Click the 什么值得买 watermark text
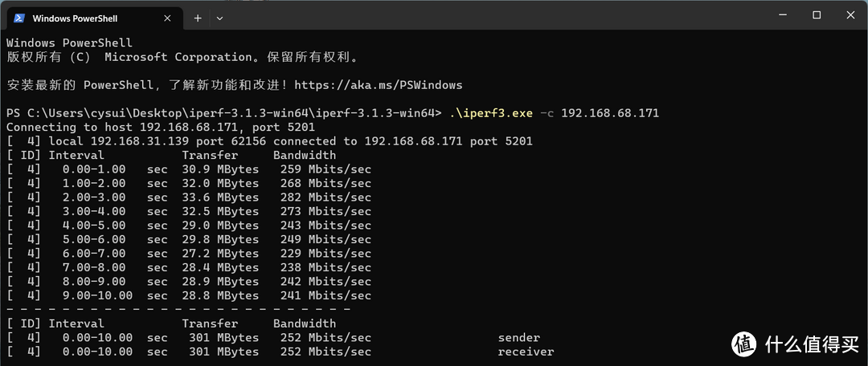This screenshot has width=868, height=366. tap(809, 344)
